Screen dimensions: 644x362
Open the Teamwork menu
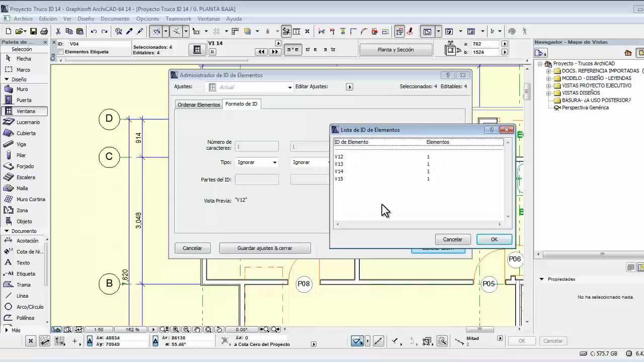[x=179, y=19]
